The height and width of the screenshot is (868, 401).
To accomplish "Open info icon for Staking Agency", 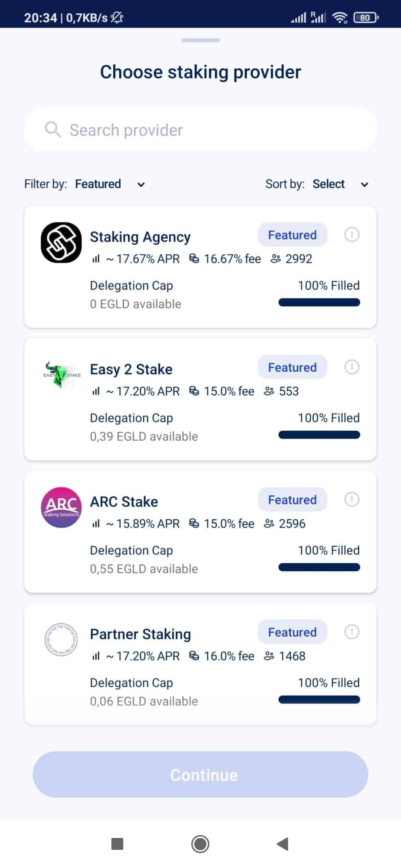I will 351,234.
